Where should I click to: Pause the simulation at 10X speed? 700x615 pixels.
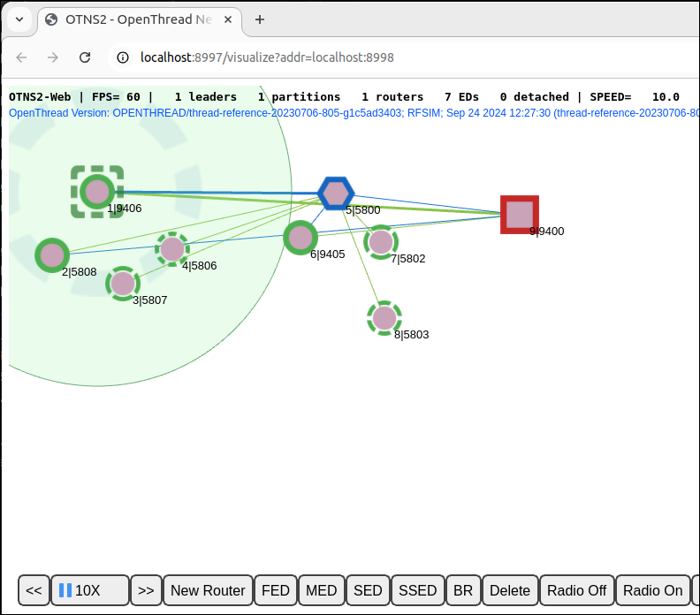pyautogui.click(x=89, y=590)
